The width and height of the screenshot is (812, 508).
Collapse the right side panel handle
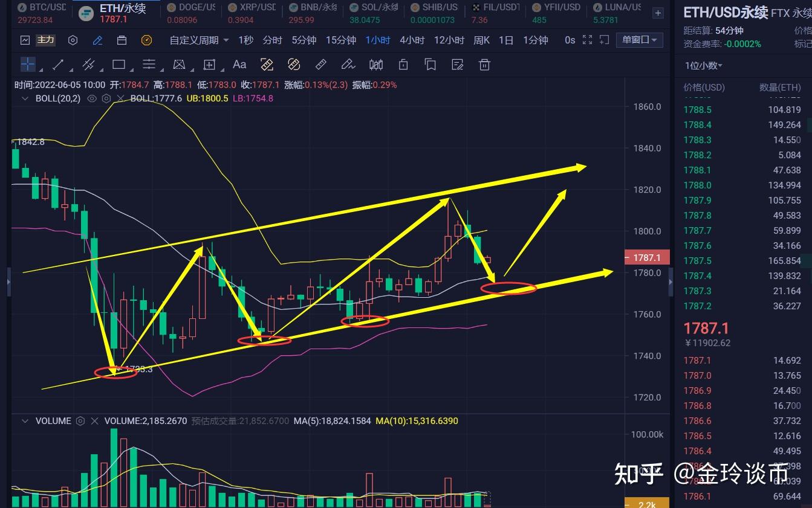tap(671, 281)
